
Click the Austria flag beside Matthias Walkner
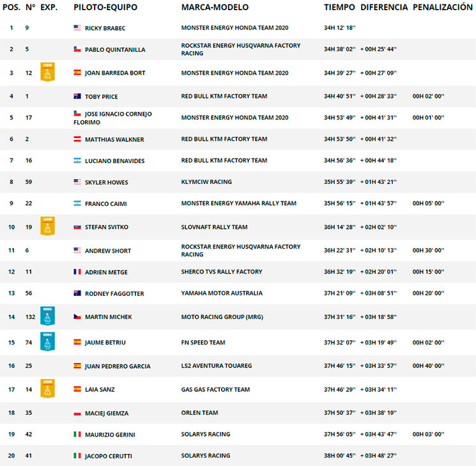(x=77, y=139)
